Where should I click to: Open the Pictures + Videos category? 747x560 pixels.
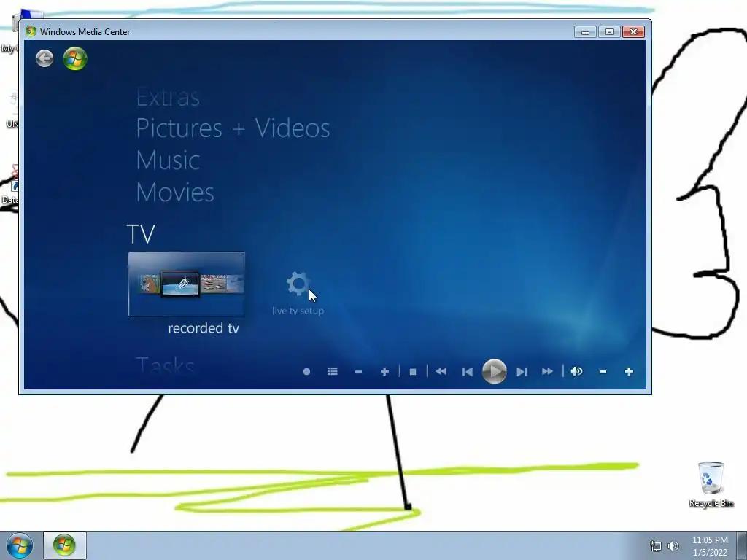click(x=233, y=128)
